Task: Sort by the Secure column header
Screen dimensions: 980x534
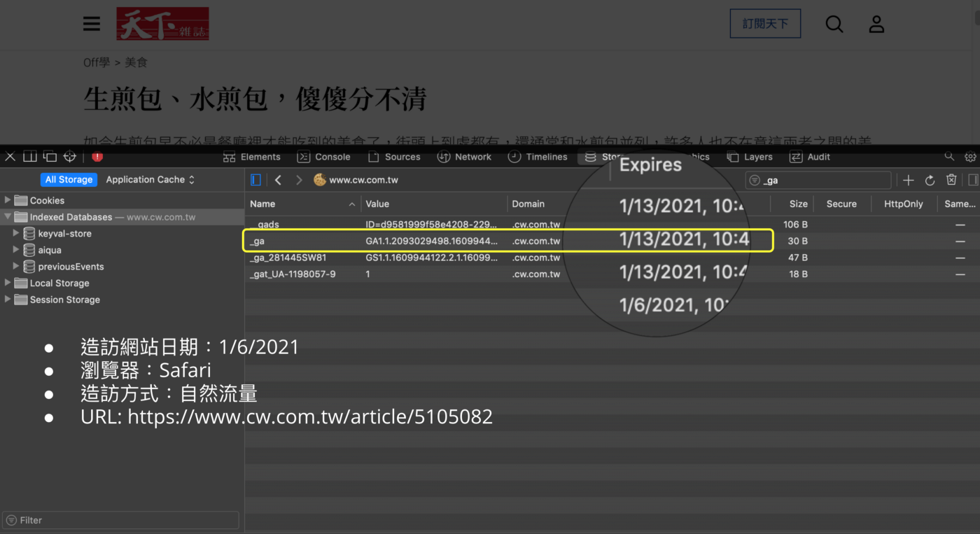Action: coord(841,204)
